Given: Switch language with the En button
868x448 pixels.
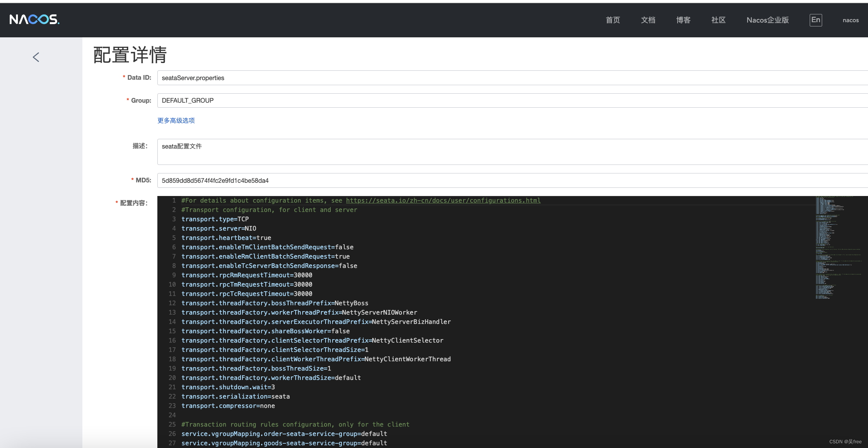Looking at the screenshot, I should 816,20.
